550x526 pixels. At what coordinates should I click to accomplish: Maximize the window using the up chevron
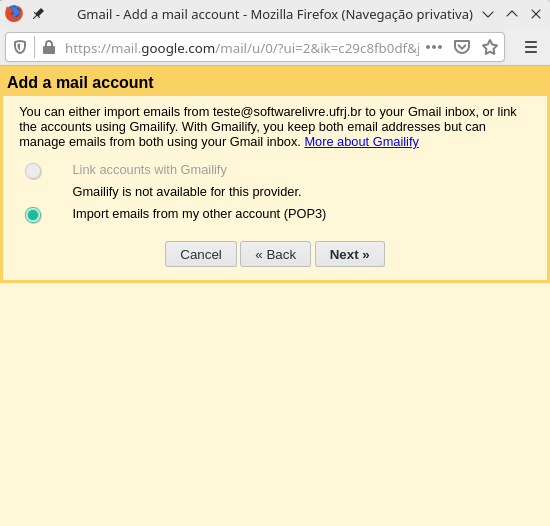[x=512, y=14]
